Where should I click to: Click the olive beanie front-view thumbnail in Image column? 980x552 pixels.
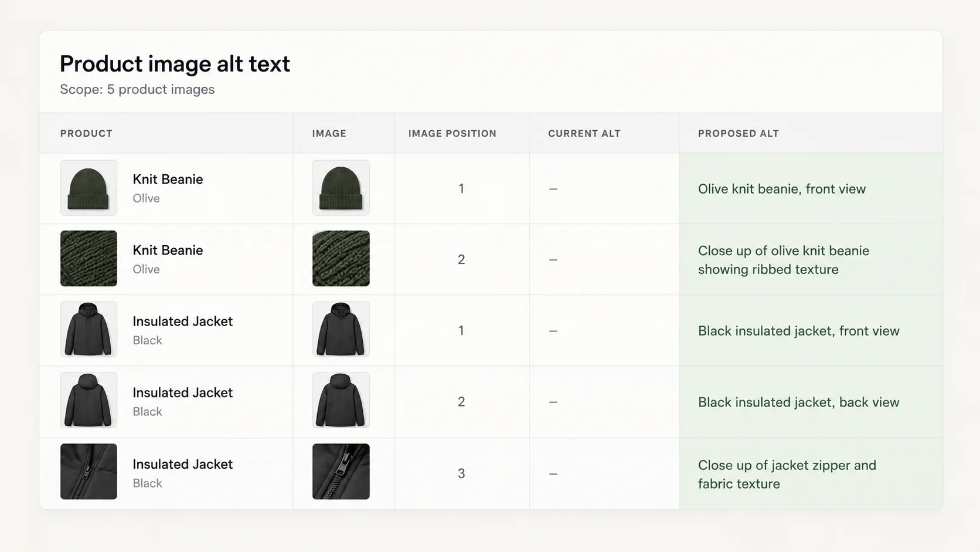(341, 188)
